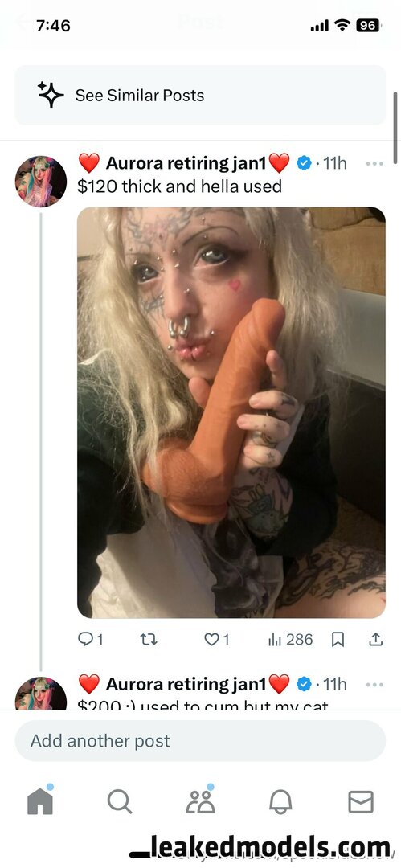Go to the Home tab

[x=40, y=801]
